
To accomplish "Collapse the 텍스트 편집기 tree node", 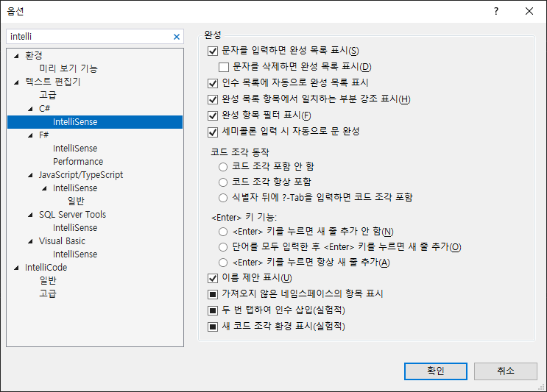I will click(x=16, y=82).
